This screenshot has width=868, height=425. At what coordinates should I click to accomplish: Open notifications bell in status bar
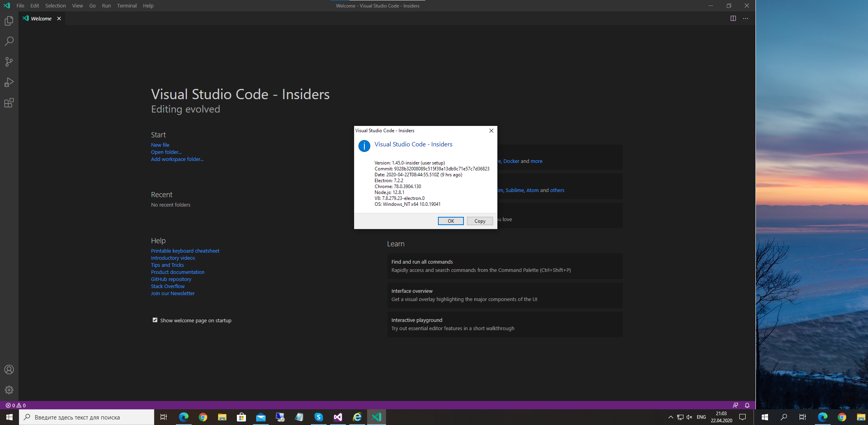(x=747, y=405)
